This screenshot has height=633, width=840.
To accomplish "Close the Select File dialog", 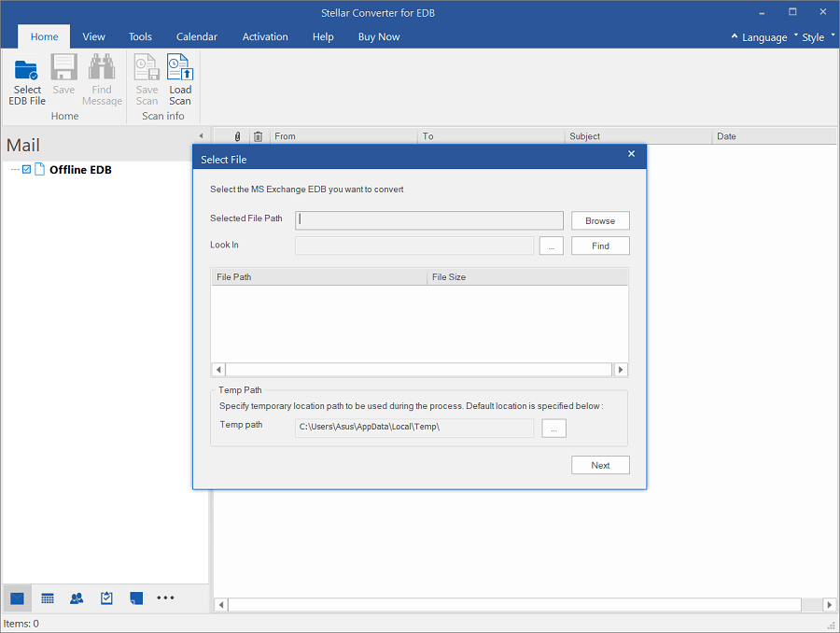I will pos(632,154).
